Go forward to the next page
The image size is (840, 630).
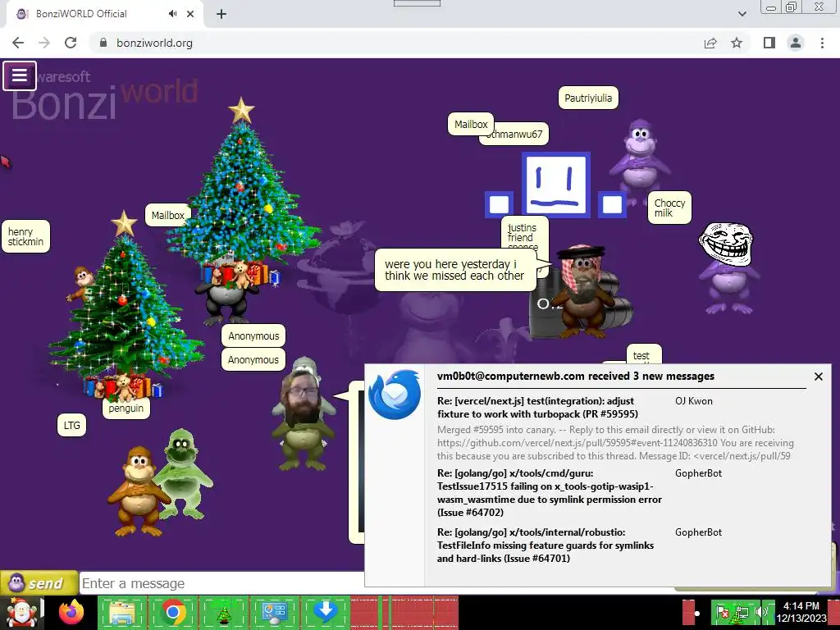44,43
